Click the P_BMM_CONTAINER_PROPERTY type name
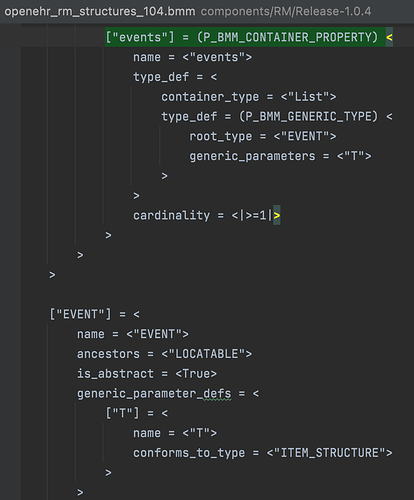This screenshot has height=500, width=414. point(287,37)
